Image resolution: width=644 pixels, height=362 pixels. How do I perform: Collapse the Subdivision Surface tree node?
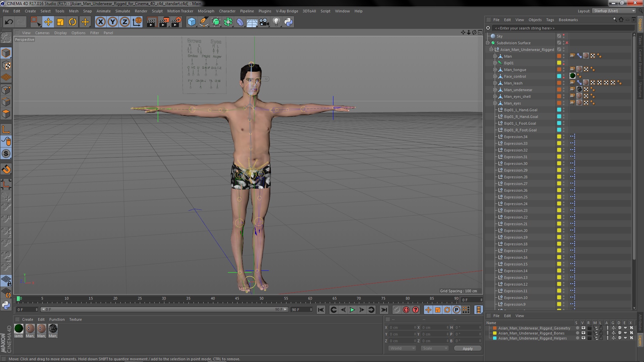coord(488,43)
